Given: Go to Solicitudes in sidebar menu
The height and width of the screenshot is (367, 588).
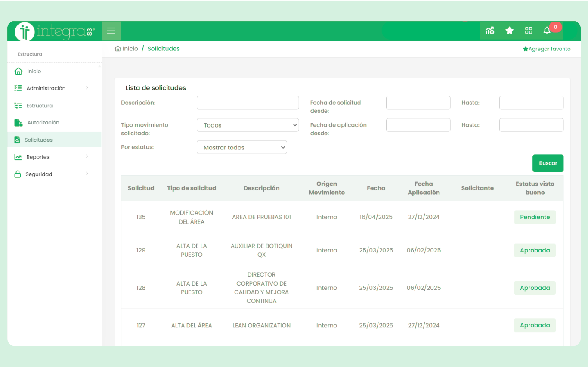Looking at the screenshot, I should [x=38, y=140].
